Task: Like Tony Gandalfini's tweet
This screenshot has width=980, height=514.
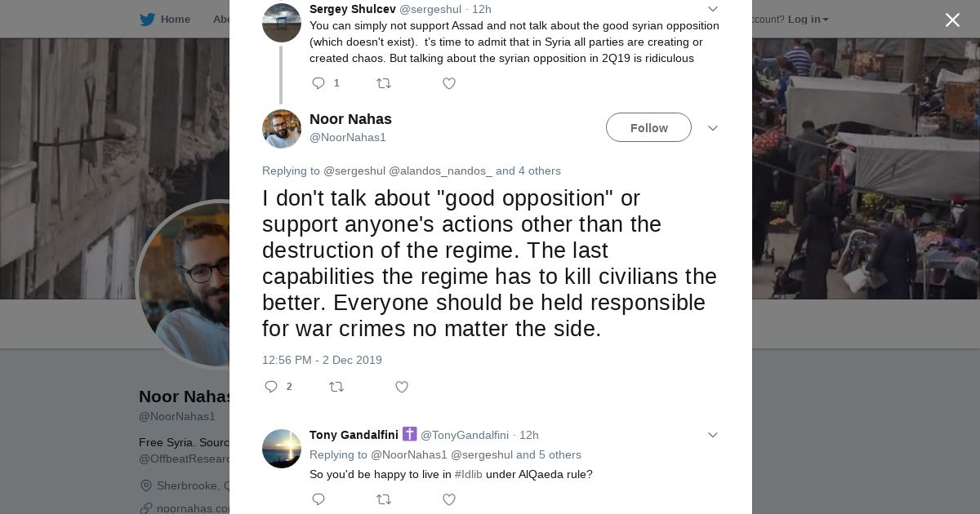Action: [448, 499]
